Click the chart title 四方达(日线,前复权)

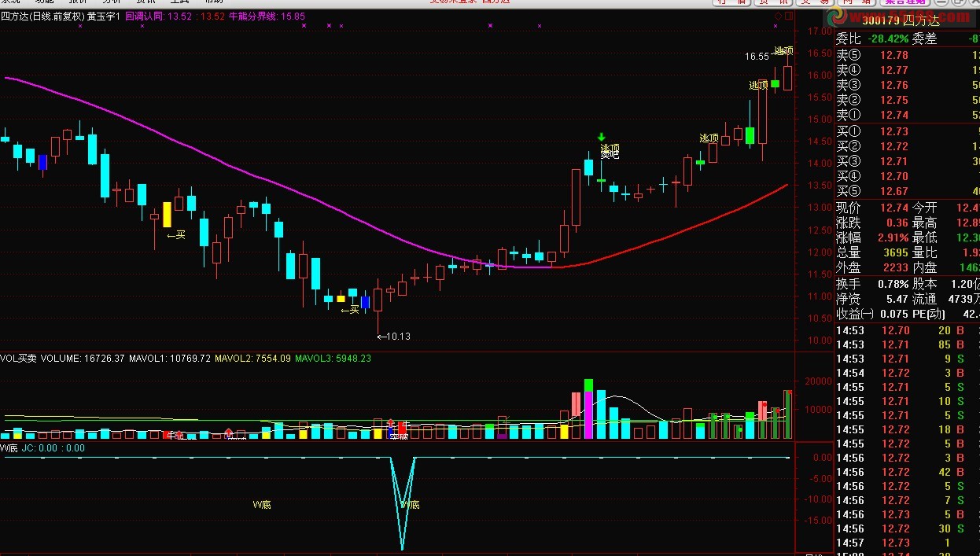click(42, 16)
